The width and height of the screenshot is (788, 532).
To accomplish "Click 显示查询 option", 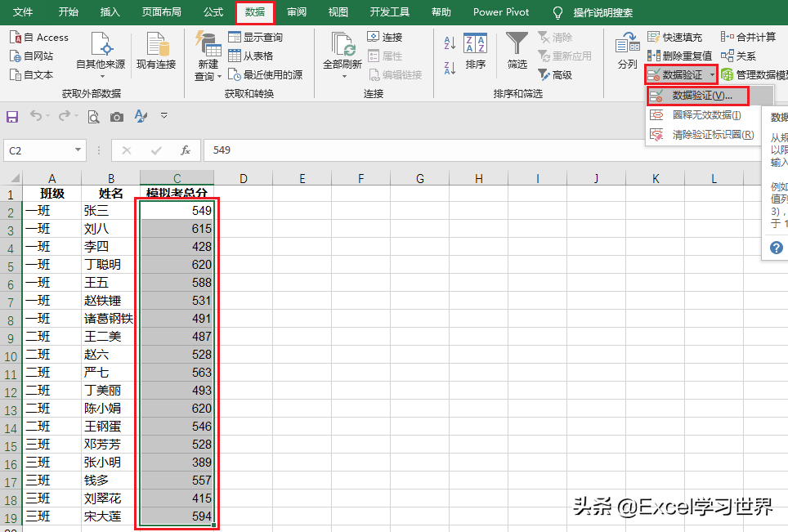I will pos(255,37).
